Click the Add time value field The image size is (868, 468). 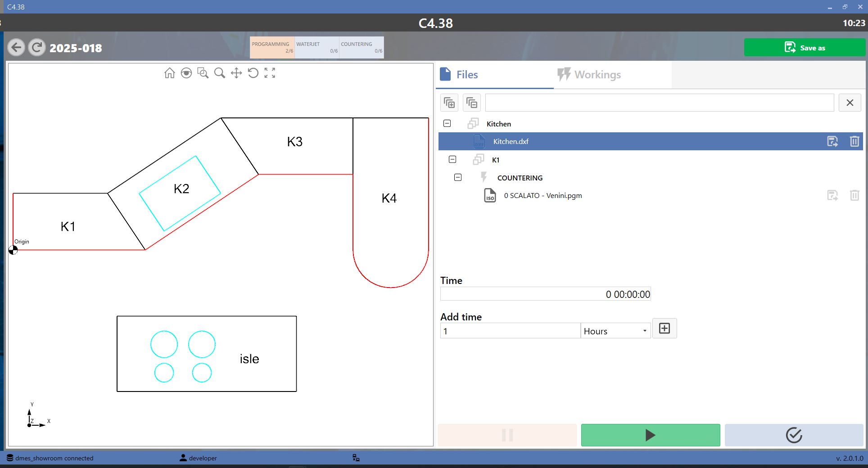(510, 331)
